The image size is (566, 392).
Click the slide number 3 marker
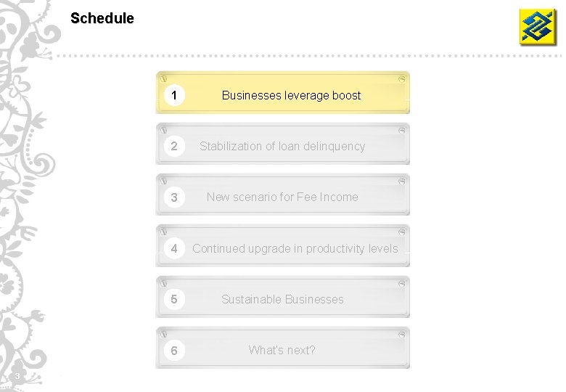[x=17, y=376]
